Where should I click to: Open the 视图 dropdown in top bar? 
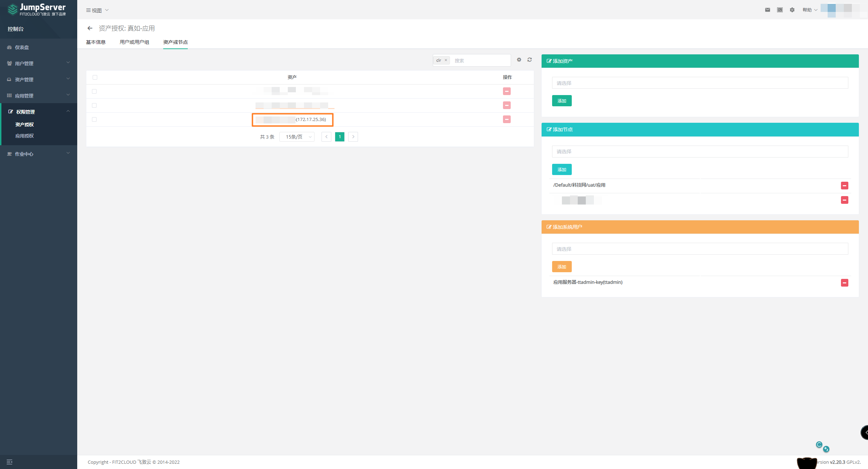(97, 10)
